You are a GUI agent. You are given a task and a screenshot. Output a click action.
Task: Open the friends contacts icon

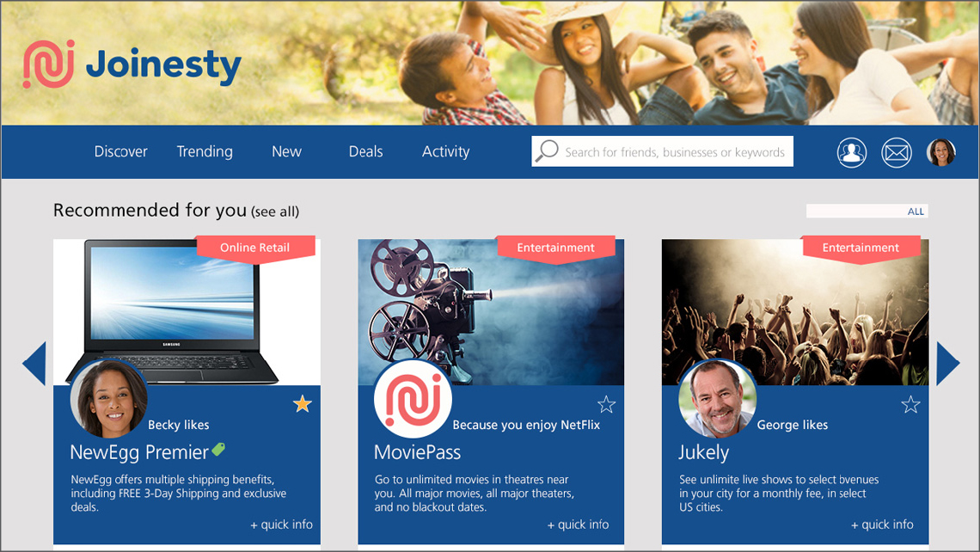[x=852, y=152]
